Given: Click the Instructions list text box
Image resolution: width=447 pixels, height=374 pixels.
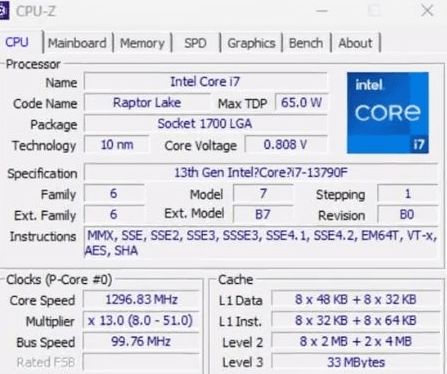Looking at the screenshot, I should tap(261, 243).
